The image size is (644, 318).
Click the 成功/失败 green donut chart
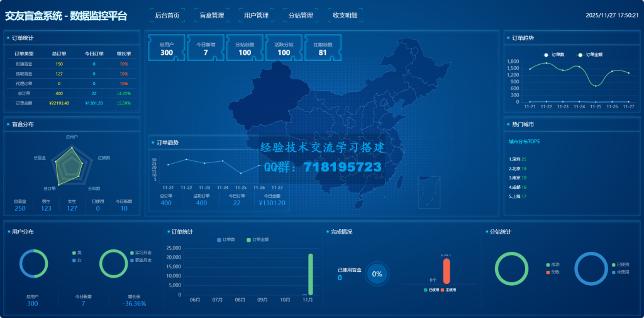click(x=511, y=269)
